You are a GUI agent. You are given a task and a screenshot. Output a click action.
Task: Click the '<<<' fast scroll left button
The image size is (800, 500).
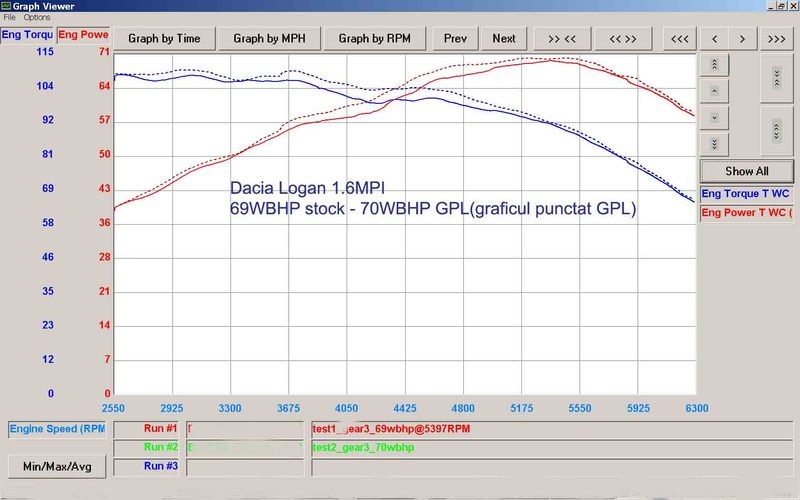click(680, 39)
